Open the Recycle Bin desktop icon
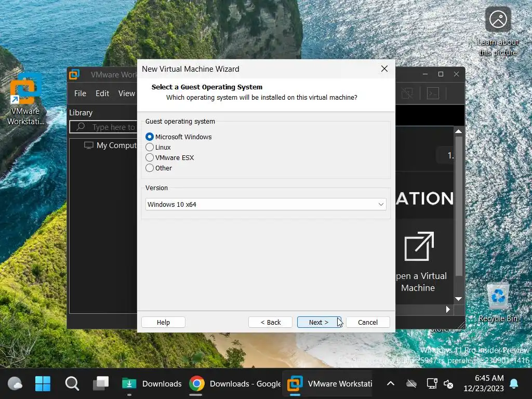The width and height of the screenshot is (532, 399). 498,302
